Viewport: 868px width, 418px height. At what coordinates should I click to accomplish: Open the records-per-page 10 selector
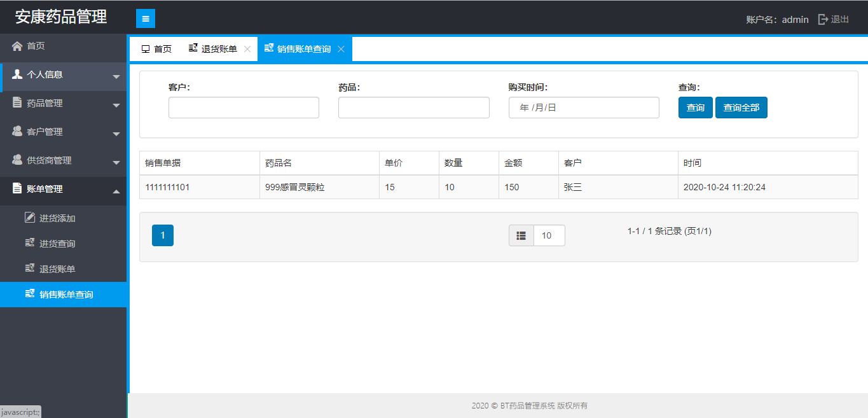(549, 235)
